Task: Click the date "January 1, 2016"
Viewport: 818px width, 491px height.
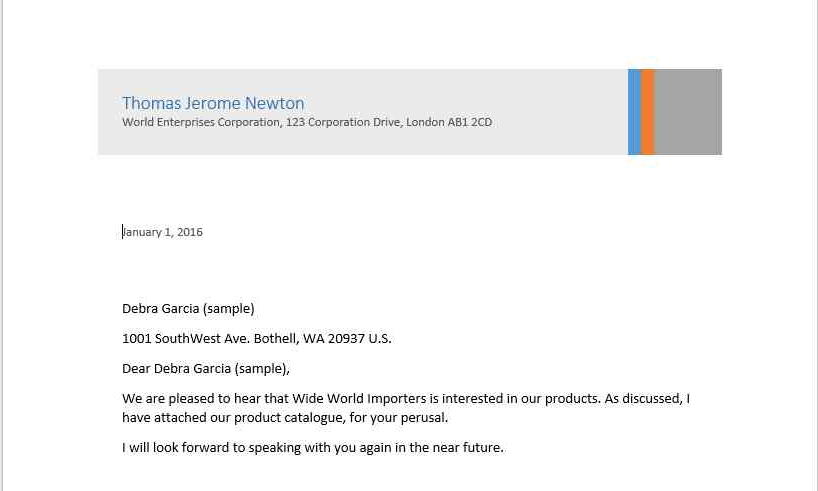Action: [x=163, y=232]
